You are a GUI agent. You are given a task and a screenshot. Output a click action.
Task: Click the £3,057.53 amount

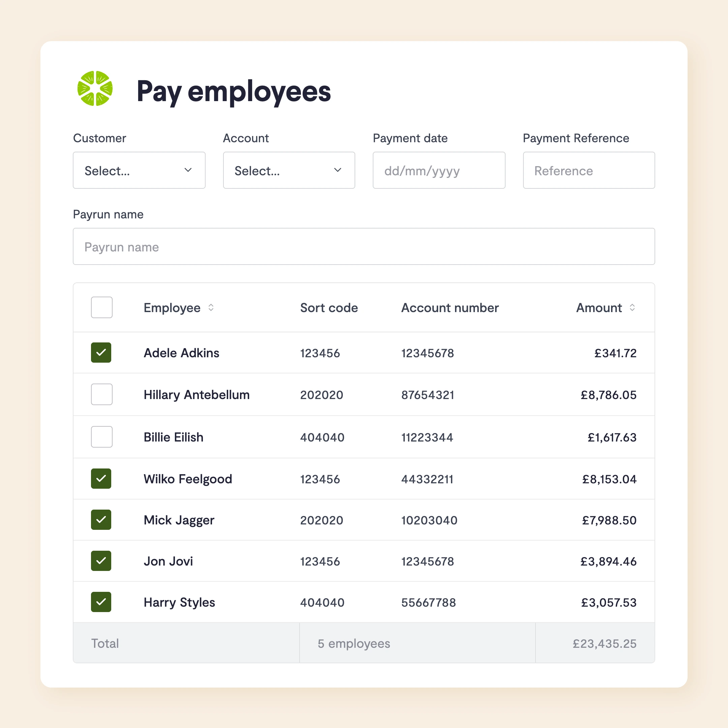click(609, 602)
